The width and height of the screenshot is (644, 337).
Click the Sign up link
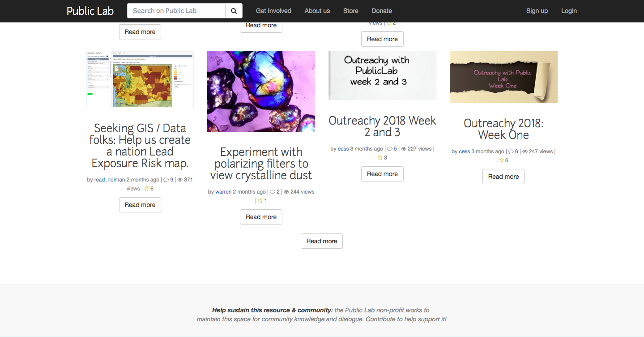(x=537, y=11)
